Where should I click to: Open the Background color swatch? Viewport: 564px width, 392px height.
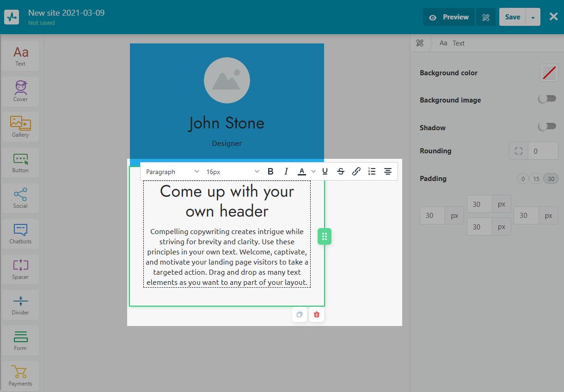(549, 73)
